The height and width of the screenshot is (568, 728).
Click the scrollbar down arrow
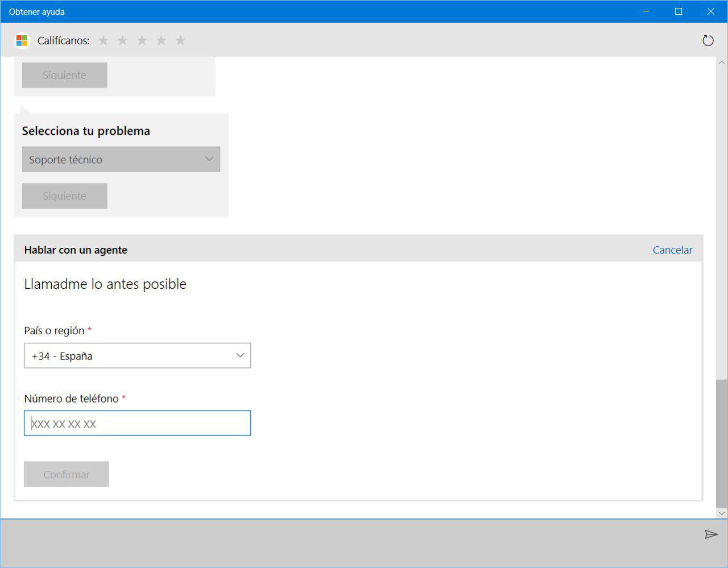click(722, 513)
